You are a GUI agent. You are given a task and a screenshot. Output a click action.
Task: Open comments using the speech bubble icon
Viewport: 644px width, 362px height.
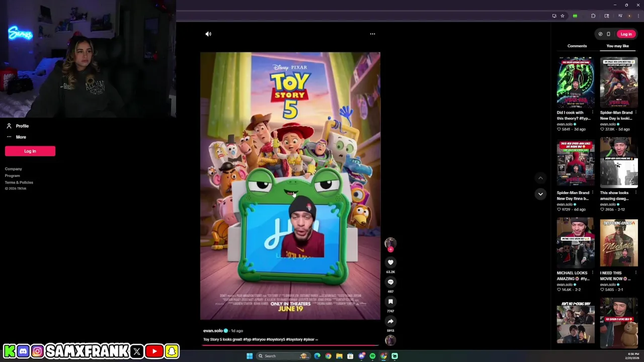pyautogui.click(x=390, y=282)
